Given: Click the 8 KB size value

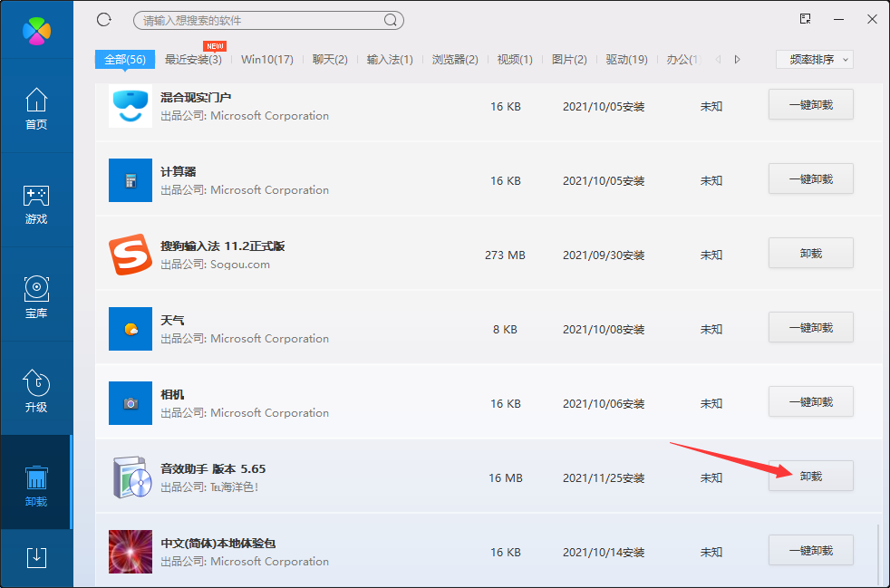Looking at the screenshot, I should (505, 329).
